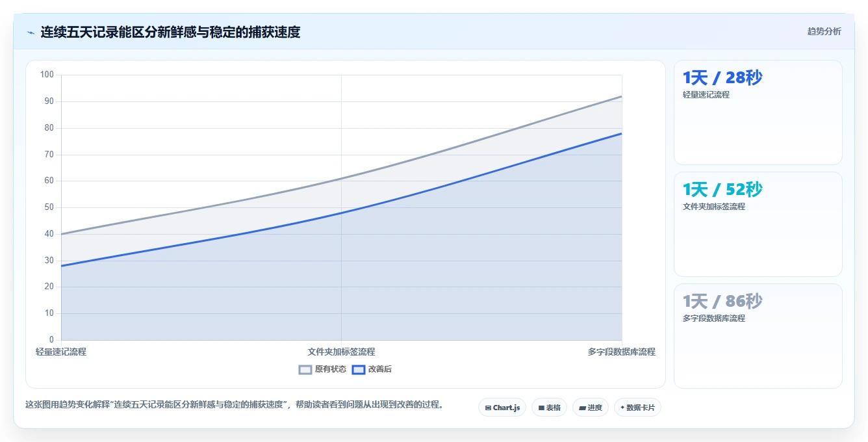868x442 pixels.
Task: Click the y-axis value 50
Action: [x=49, y=207]
